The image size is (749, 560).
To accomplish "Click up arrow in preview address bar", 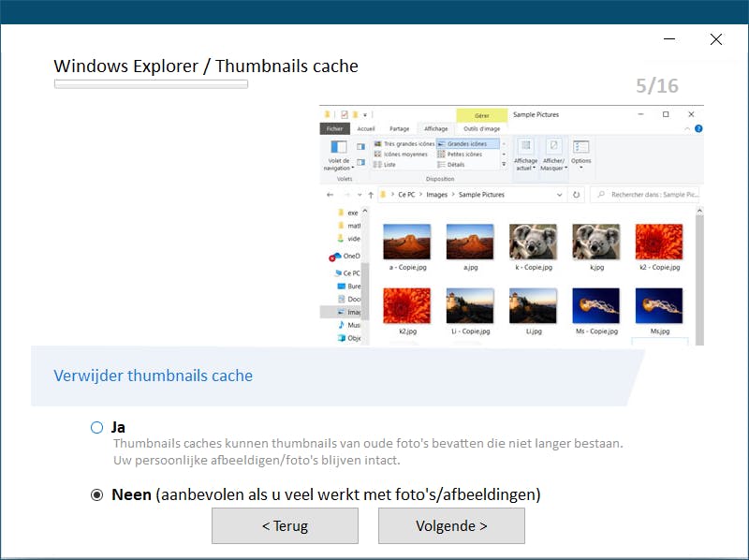I will [x=371, y=195].
